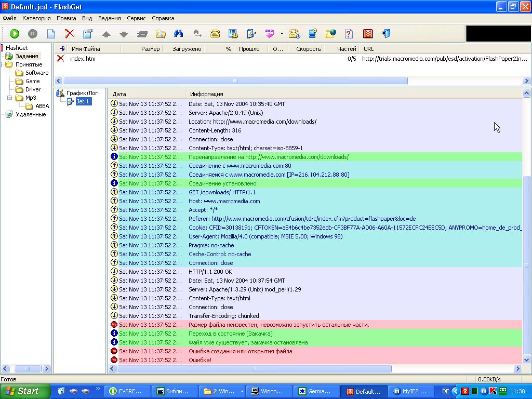Click the DE language indicator in tray
The width and height of the screenshot is (532, 399).
click(445, 392)
